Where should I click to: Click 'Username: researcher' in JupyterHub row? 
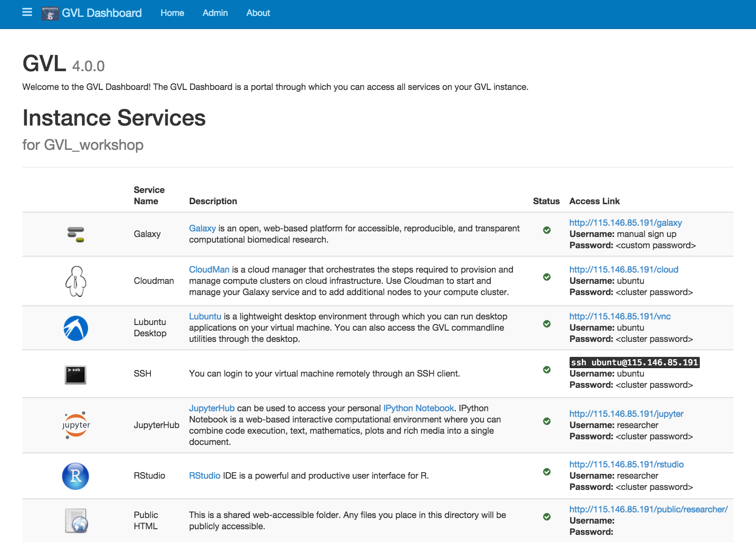click(614, 425)
